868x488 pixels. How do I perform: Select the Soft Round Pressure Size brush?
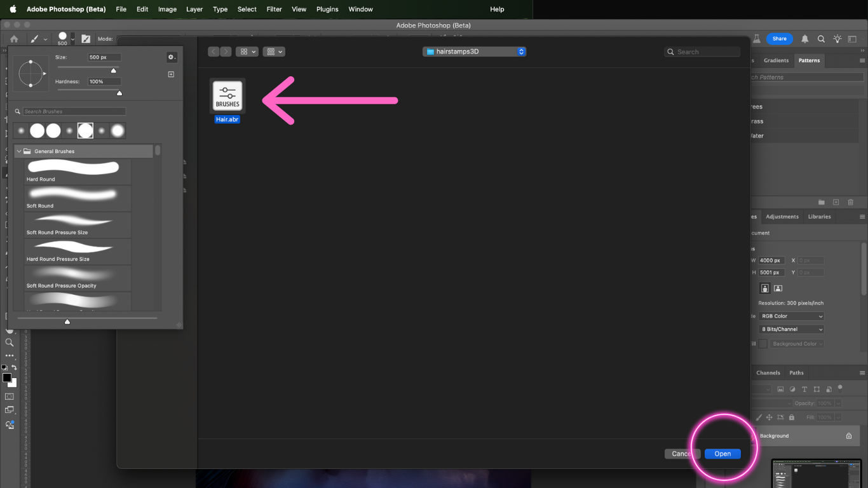(78, 225)
